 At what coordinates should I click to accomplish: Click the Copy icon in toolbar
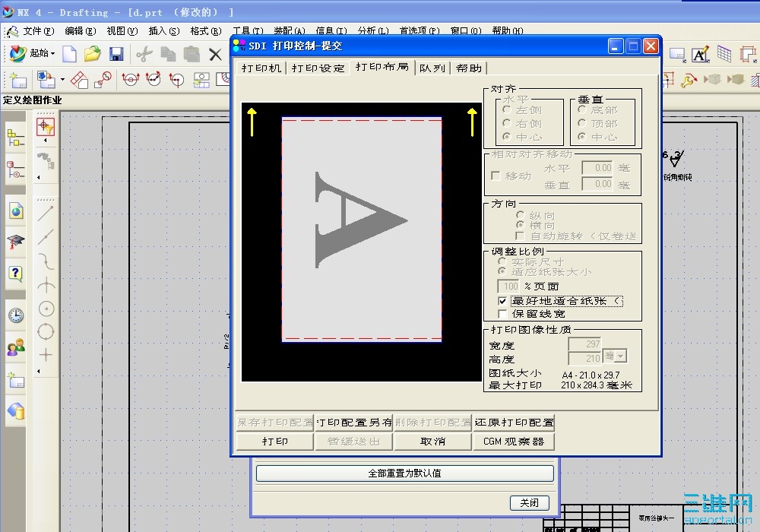click(x=168, y=54)
